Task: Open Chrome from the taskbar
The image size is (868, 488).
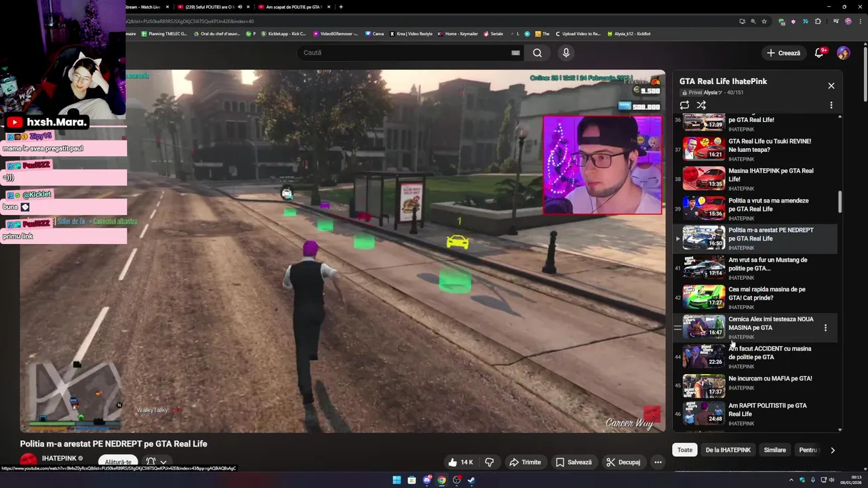Action: [x=441, y=481]
